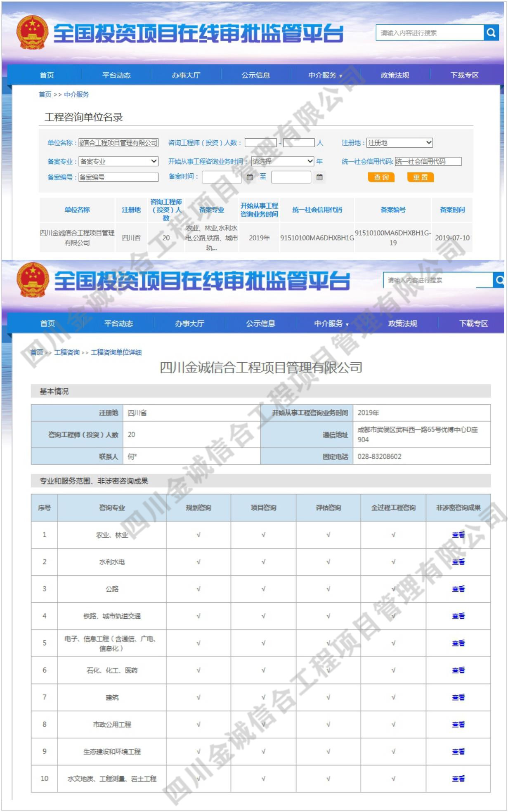Click the 中介服务 breadcrumb link

tap(76, 94)
